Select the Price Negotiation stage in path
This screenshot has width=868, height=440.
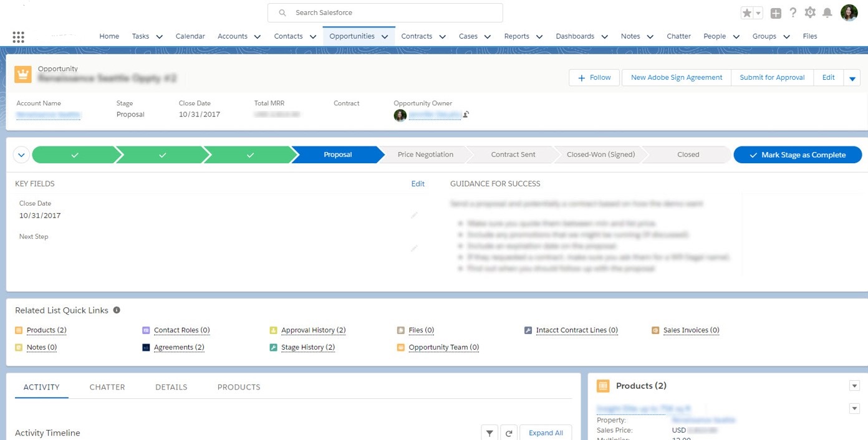coord(425,155)
